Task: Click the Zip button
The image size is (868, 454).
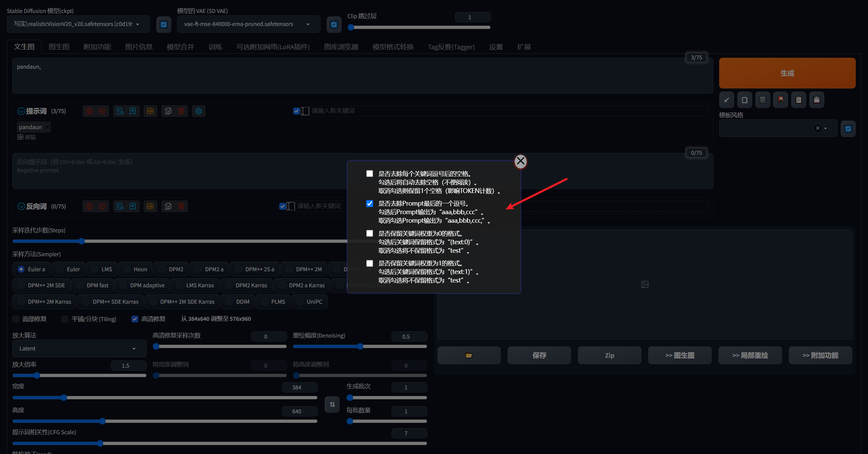Action: tap(609, 355)
